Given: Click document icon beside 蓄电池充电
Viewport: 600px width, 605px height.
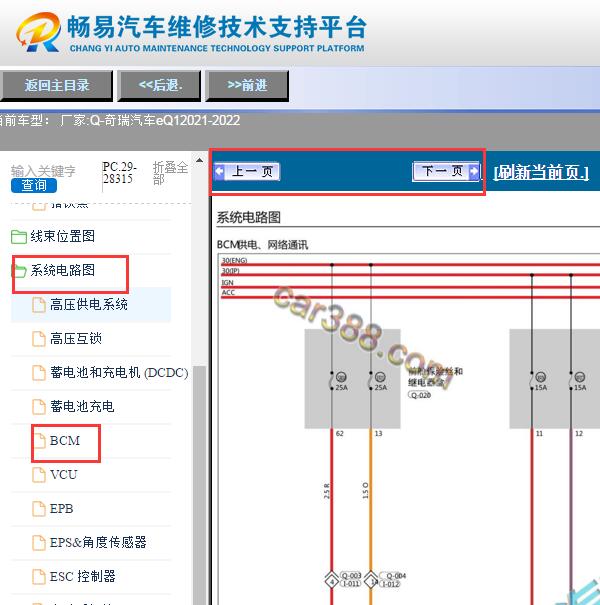Looking at the screenshot, I should (x=39, y=407).
